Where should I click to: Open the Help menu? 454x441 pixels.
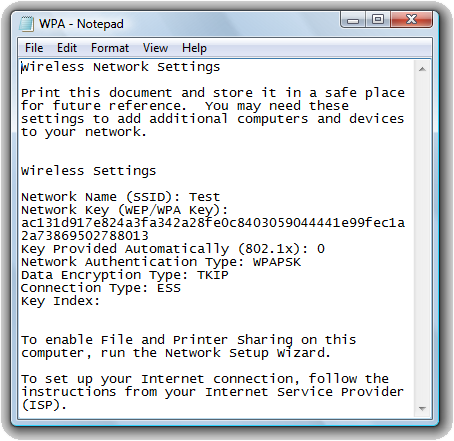click(x=194, y=48)
